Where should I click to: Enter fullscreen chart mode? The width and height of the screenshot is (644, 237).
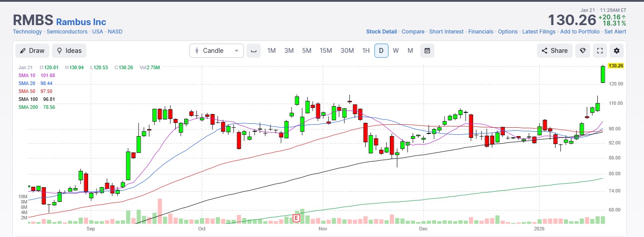pyautogui.click(x=600, y=51)
